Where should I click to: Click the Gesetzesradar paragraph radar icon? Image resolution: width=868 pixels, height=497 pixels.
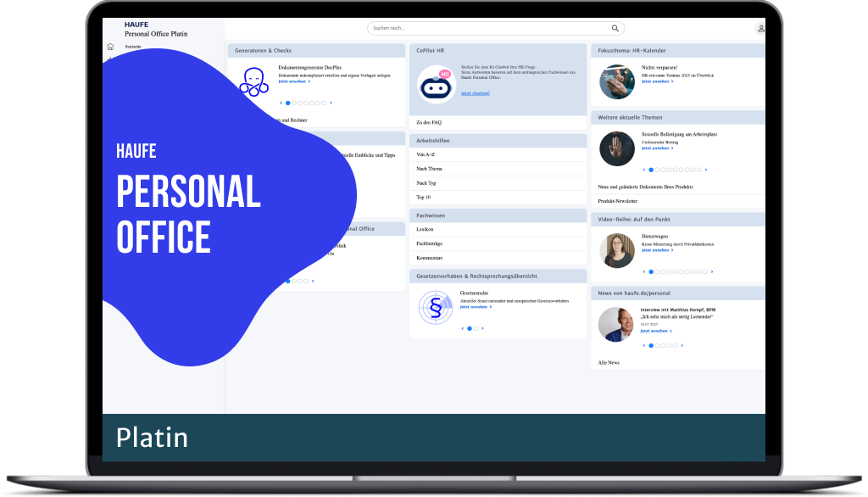(x=435, y=307)
